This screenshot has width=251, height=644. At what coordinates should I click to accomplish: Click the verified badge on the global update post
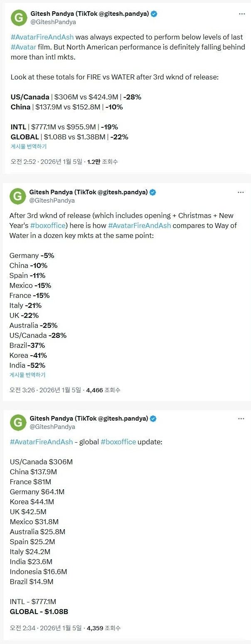tap(153, 419)
